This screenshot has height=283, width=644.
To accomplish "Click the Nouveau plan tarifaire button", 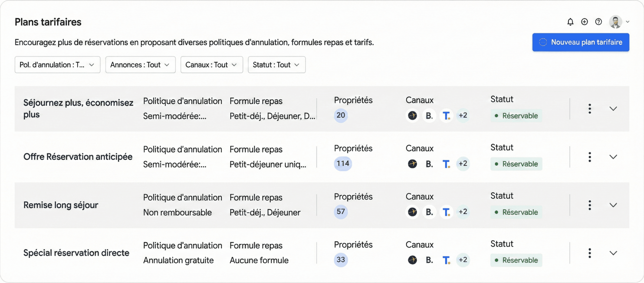I will click(581, 42).
